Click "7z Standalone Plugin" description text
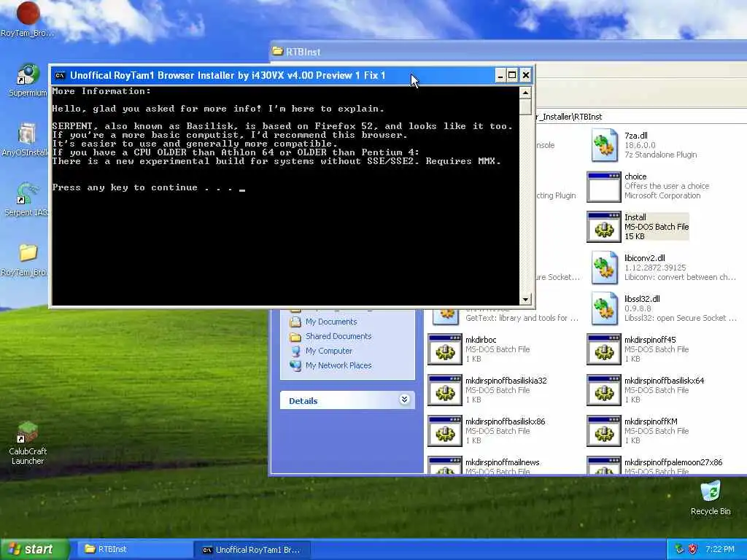Viewport: 747px width, 560px height. coord(660,155)
